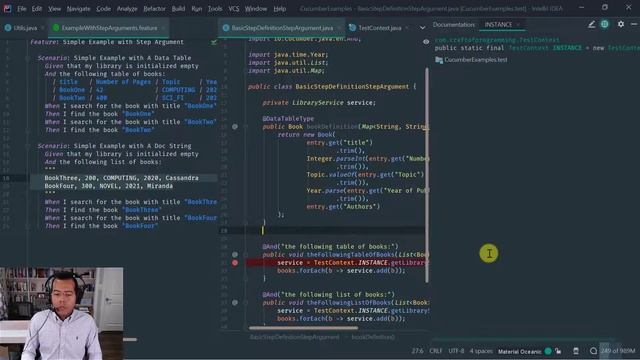The width and height of the screenshot is (640, 360).
Task: Click the speaker webcam thumbnail
Action: (x=61, y=313)
